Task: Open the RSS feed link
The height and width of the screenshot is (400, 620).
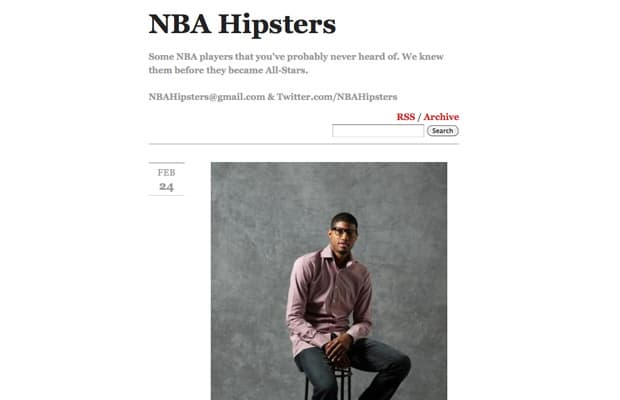Action: [x=406, y=117]
